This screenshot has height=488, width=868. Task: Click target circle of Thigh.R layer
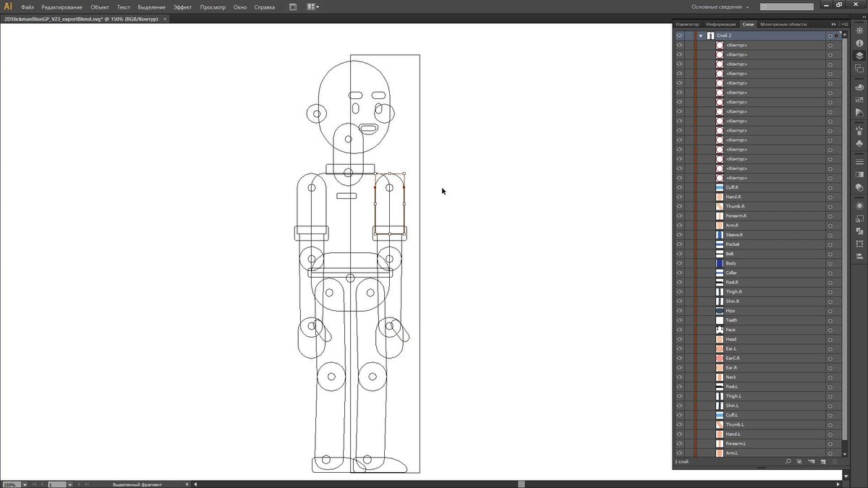(830, 292)
